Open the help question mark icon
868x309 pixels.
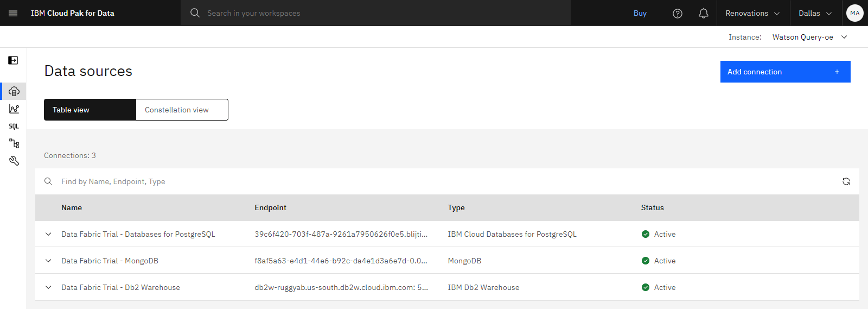[x=678, y=13]
